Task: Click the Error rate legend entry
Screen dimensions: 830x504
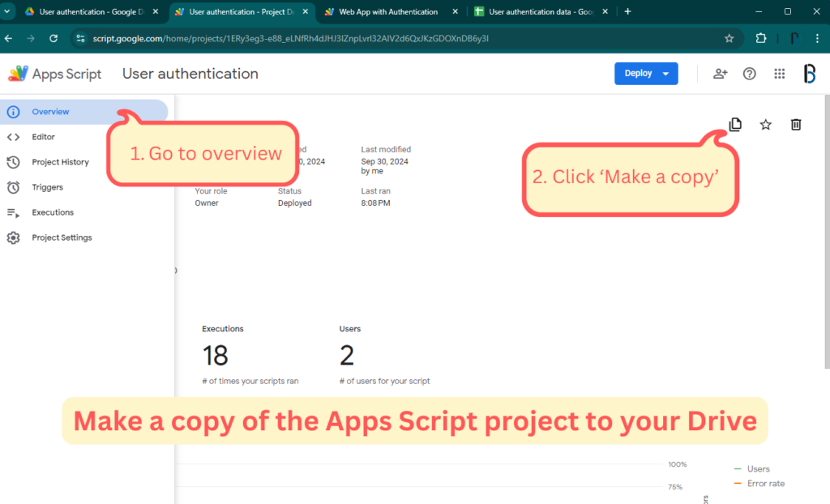Action: pyautogui.click(x=759, y=484)
